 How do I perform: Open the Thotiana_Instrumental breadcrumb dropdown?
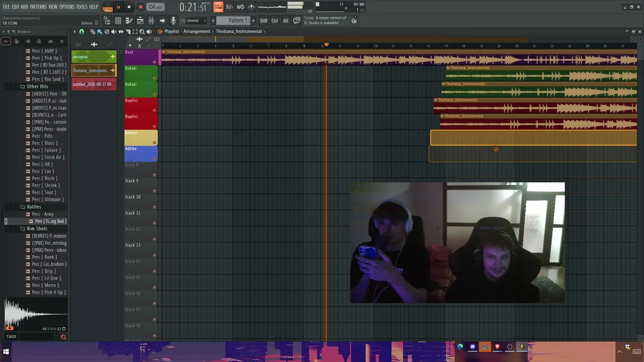click(x=238, y=31)
